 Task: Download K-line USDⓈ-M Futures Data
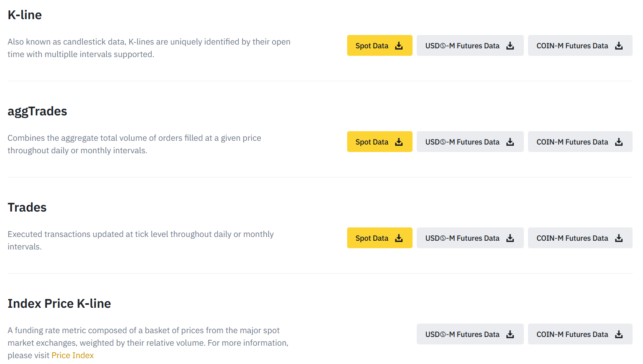470,45
